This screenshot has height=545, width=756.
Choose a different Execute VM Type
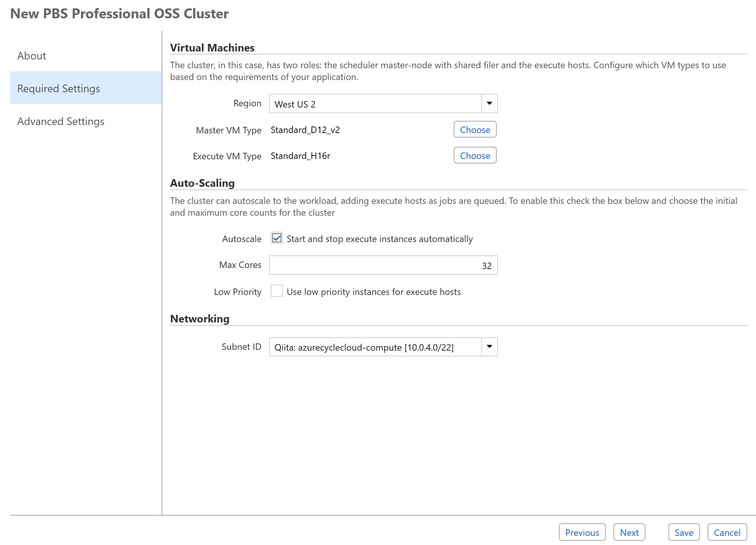475,155
